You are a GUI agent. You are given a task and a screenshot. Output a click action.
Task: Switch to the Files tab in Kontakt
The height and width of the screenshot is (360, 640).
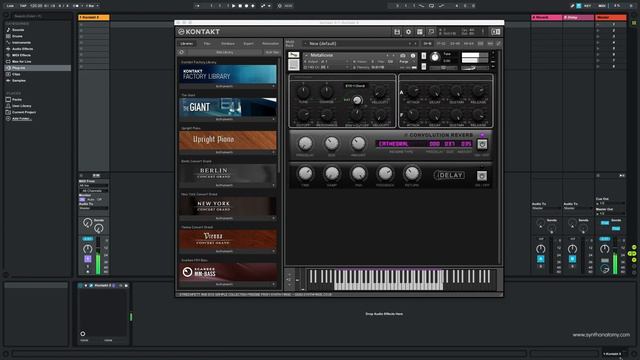click(x=207, y=43)
